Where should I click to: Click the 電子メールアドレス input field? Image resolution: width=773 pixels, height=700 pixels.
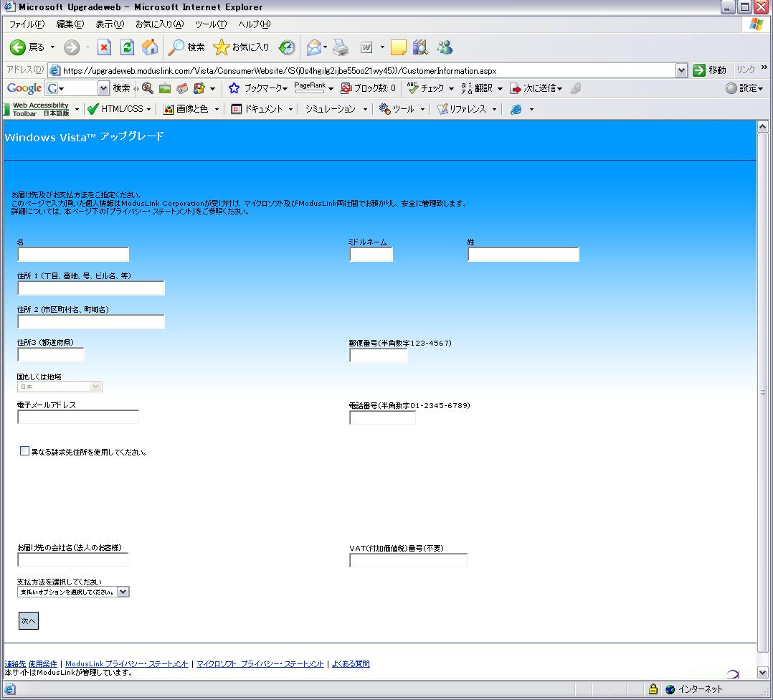pyautogui.click(x=78, y=417)
